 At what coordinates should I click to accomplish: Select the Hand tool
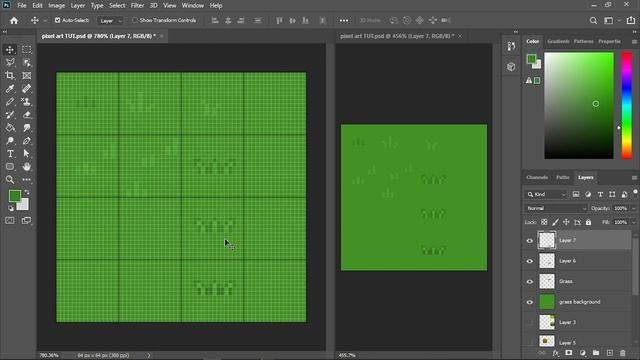[27, 167]
